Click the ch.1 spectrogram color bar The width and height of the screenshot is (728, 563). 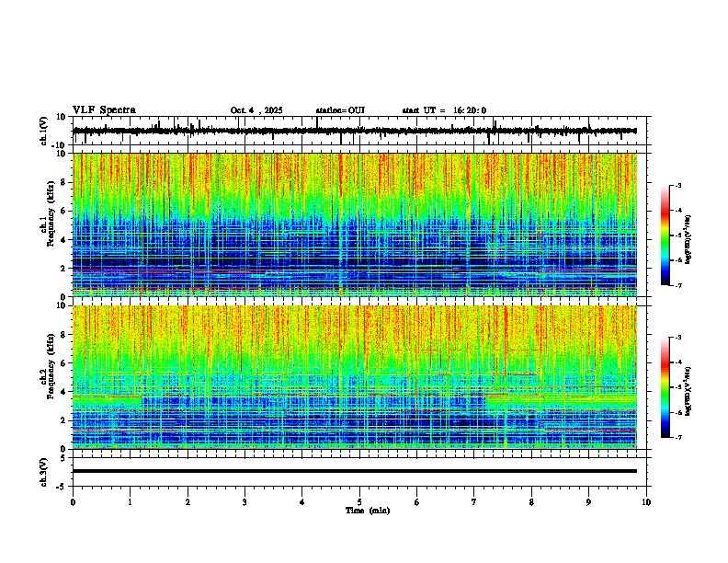click(x=665, y=236)
